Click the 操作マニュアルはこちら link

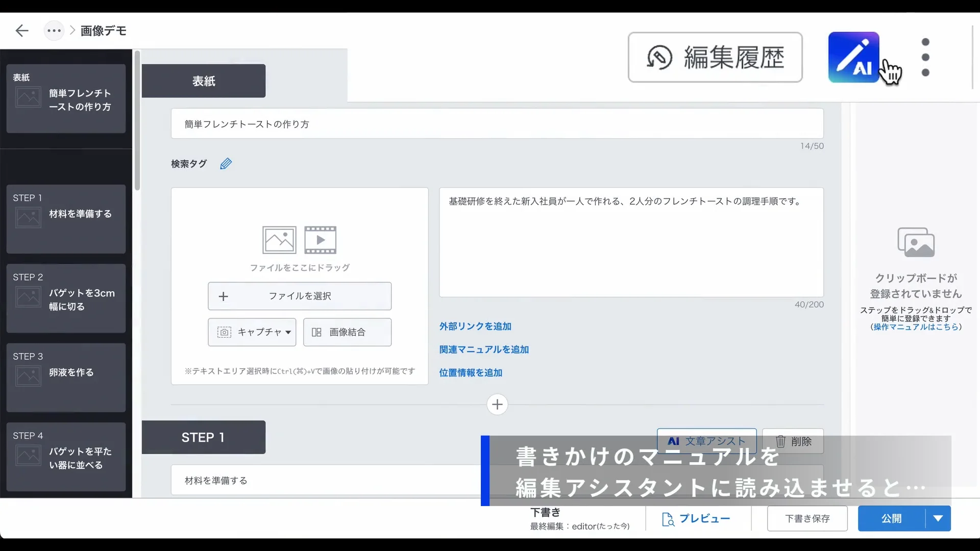915,327
